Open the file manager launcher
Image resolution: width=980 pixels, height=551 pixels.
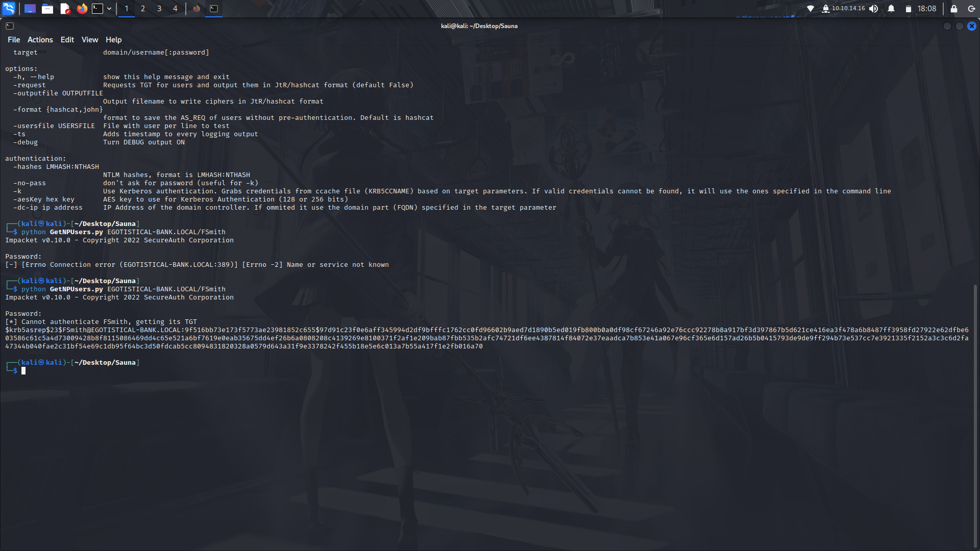pos(47,8)
